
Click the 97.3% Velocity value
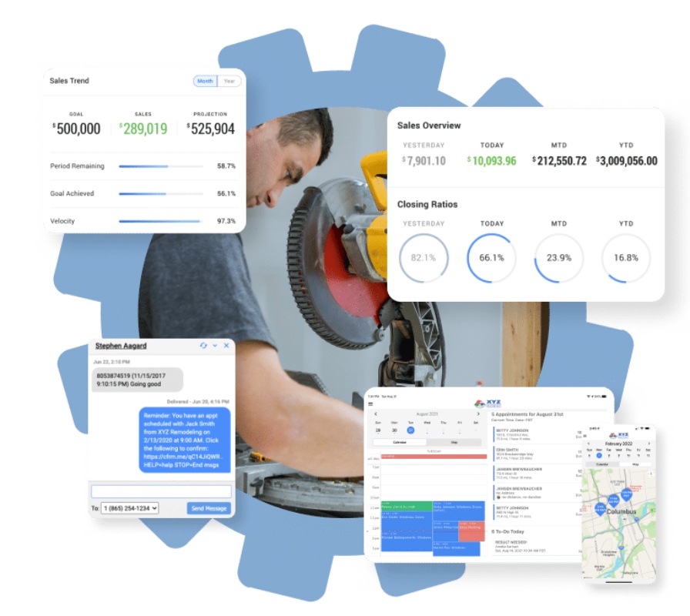226,221
